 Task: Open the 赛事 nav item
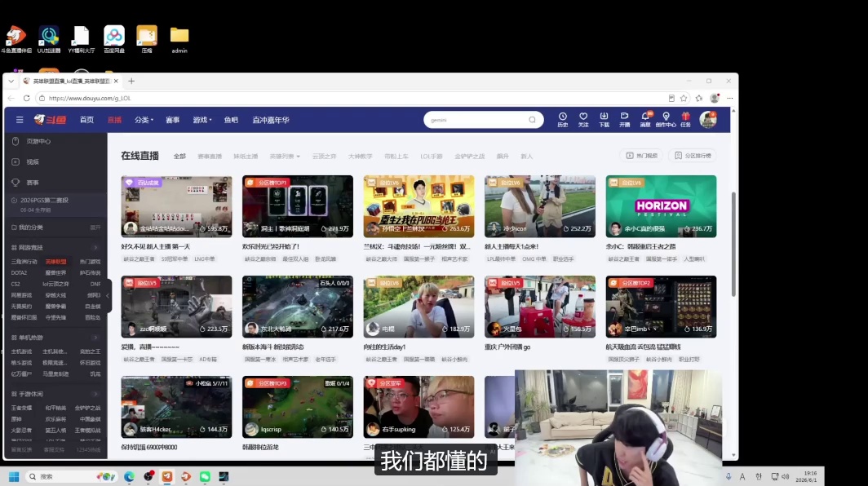click(173, 120)
